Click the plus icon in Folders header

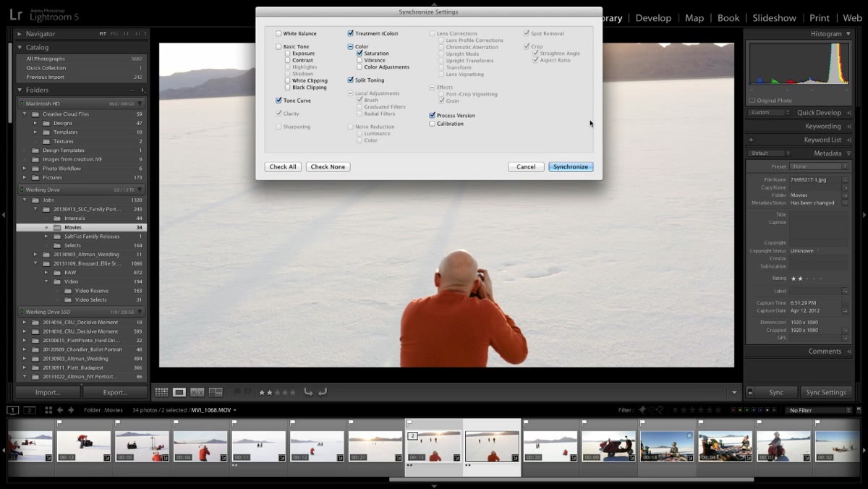142,90
